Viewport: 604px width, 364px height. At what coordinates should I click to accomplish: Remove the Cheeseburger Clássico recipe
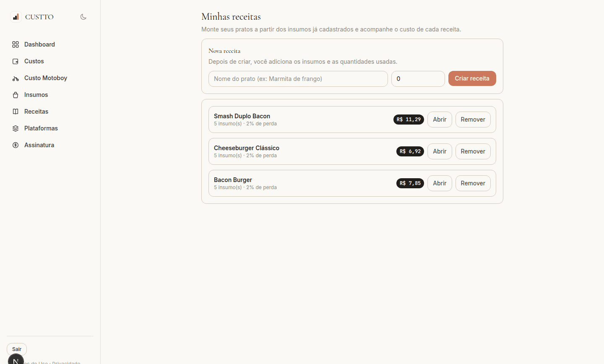point(473,151)
